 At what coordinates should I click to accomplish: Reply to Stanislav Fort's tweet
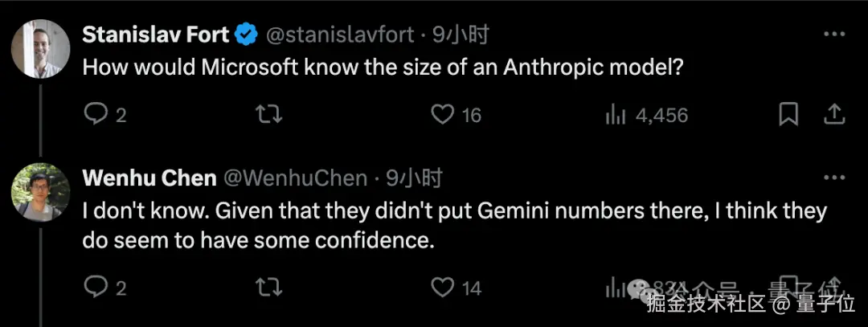pos(96,115)
